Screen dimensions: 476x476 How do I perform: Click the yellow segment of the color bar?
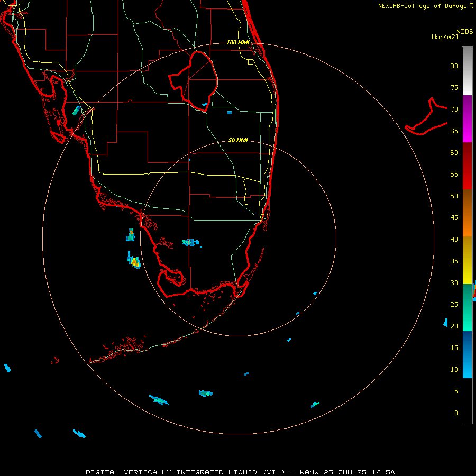(467, 260)
